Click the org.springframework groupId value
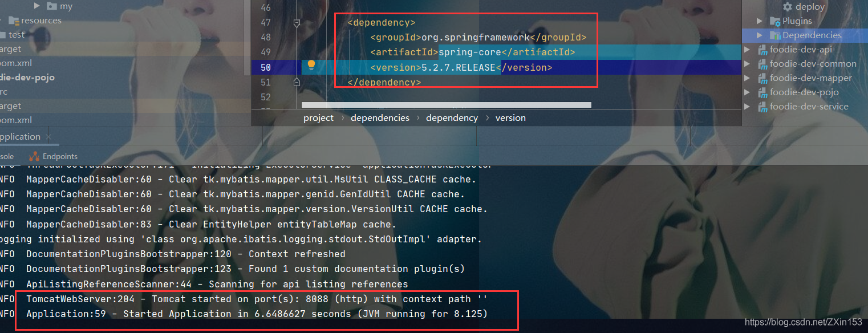 476,38
